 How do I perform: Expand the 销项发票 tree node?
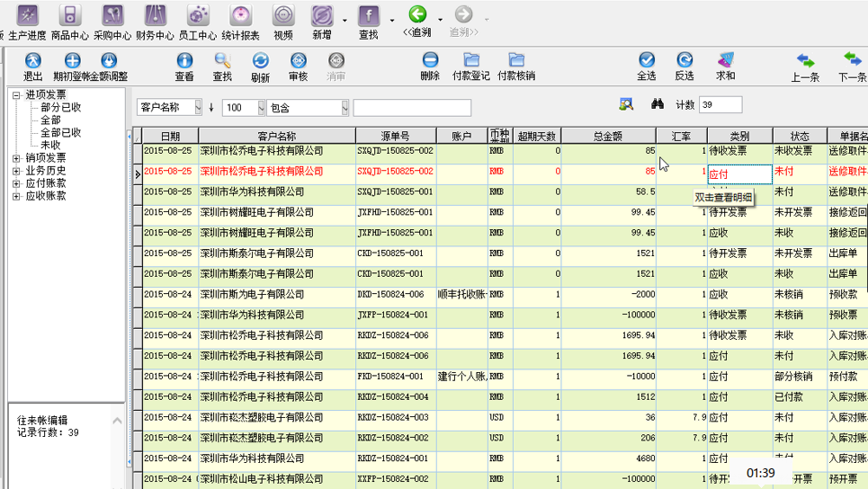(16, 158)
